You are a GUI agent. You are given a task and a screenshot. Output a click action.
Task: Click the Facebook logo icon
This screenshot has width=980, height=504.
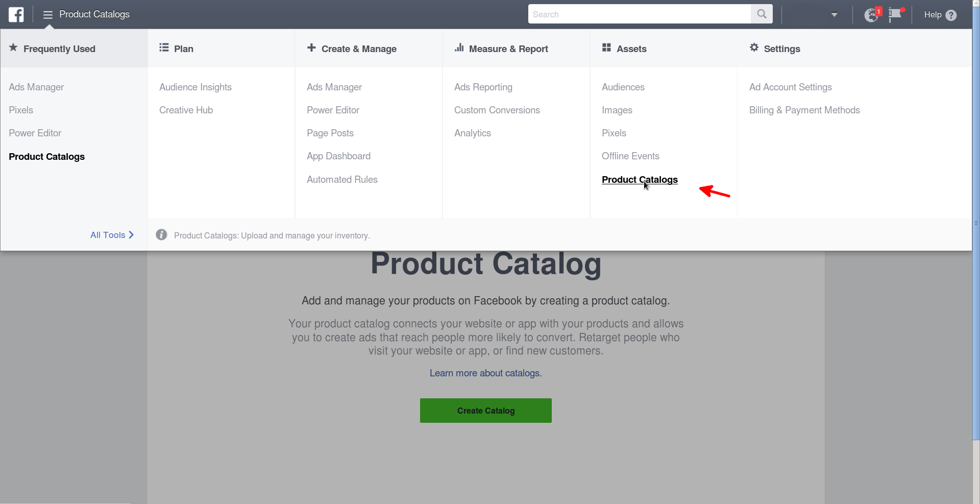click(16, 14)
